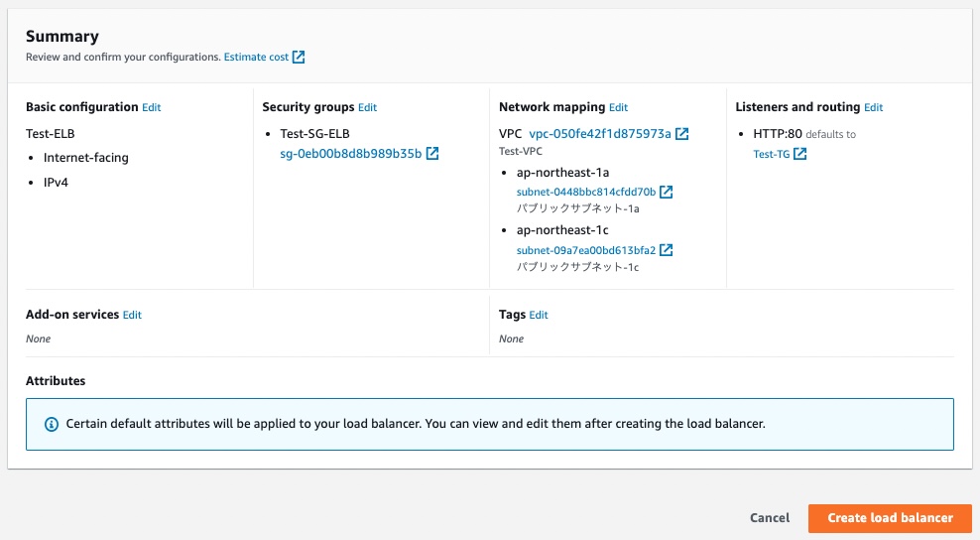Image resolution: width=980 pixels, height=540 pixels.
Task: Click the Test-VPC name text
Action: click(521, 152)
